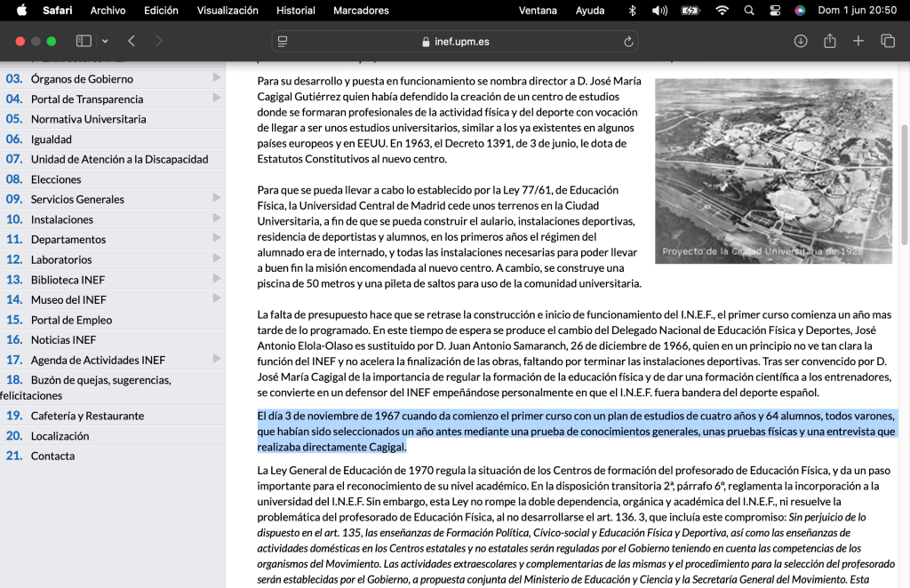The height and width of the screenshot is (588, 910).
Task: Show Safari downloads
Action: tap(801, 41)
